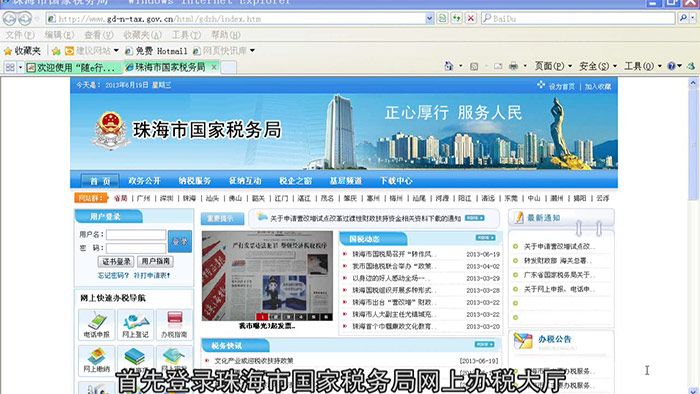The height and width of the screenshot is (394, 700).
Task: Click the 证书登录 certificate login button
Action: tap(116, 261)
